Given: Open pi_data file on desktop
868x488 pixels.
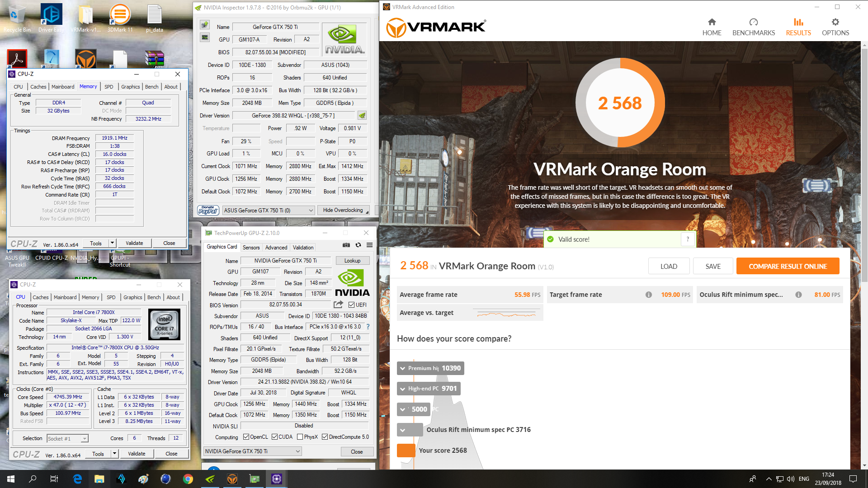Looking at the screenshot, I should pyautogui.click(x=155, y=19).
